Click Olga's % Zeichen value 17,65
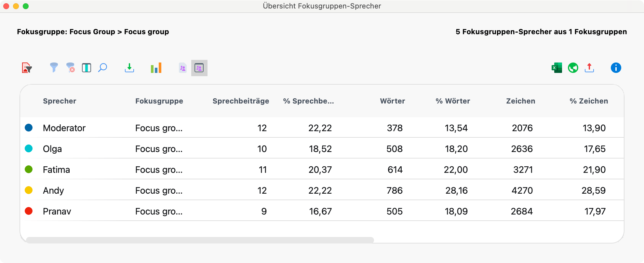This screenshot has height=263, width=644. coord(595,149)
